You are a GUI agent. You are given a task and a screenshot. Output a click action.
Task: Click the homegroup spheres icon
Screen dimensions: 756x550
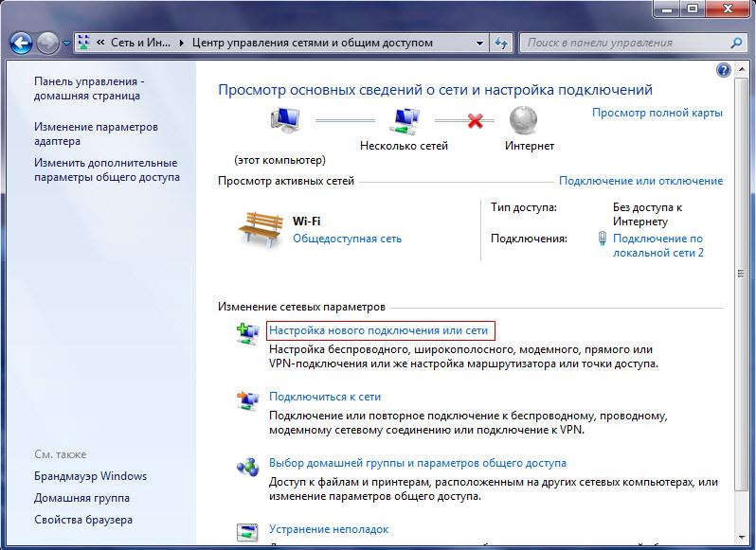(248, 466)
